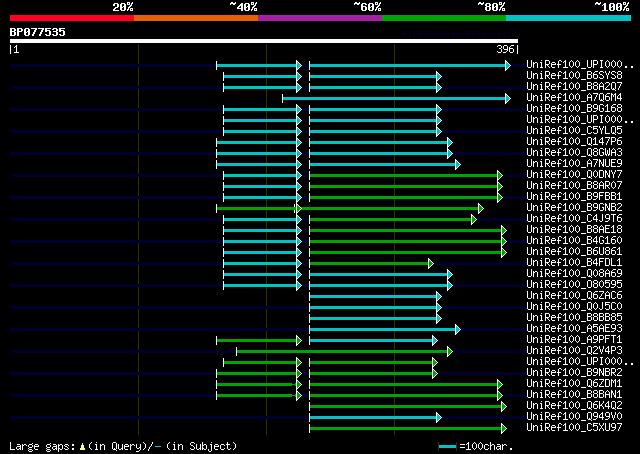Select the UniRef100_B8AR07 entry
Screen dimensions: 640x454
point(574,186)
